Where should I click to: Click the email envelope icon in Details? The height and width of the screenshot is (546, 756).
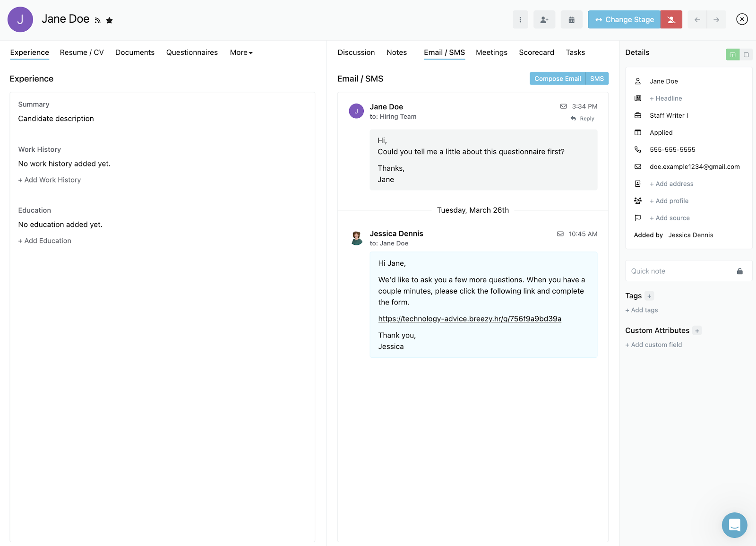click(638, 166)
